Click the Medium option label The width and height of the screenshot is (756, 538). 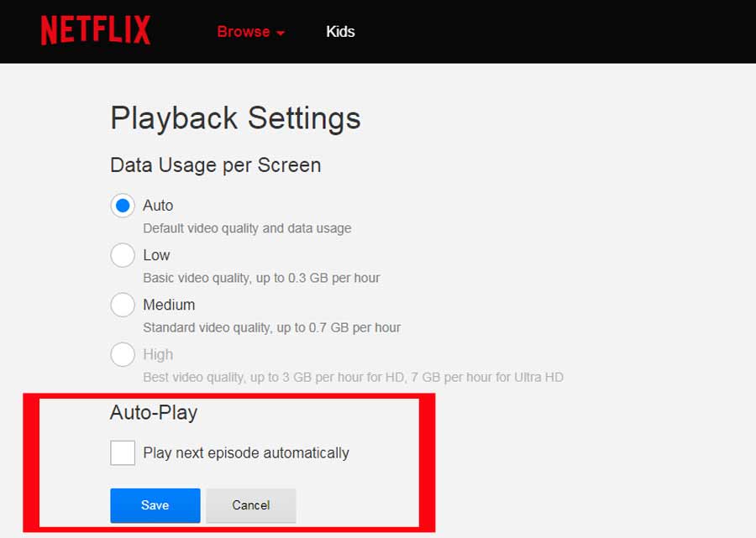click(169, 305)
